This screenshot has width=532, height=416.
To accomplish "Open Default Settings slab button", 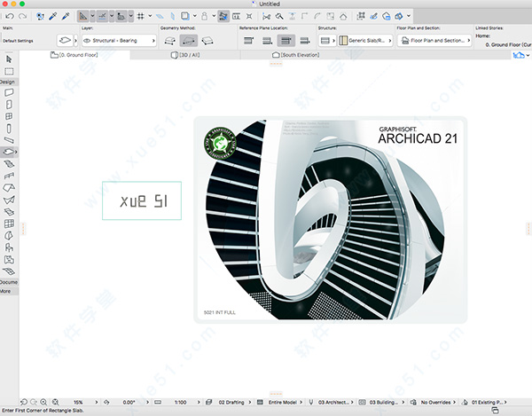I will [65, 41].
